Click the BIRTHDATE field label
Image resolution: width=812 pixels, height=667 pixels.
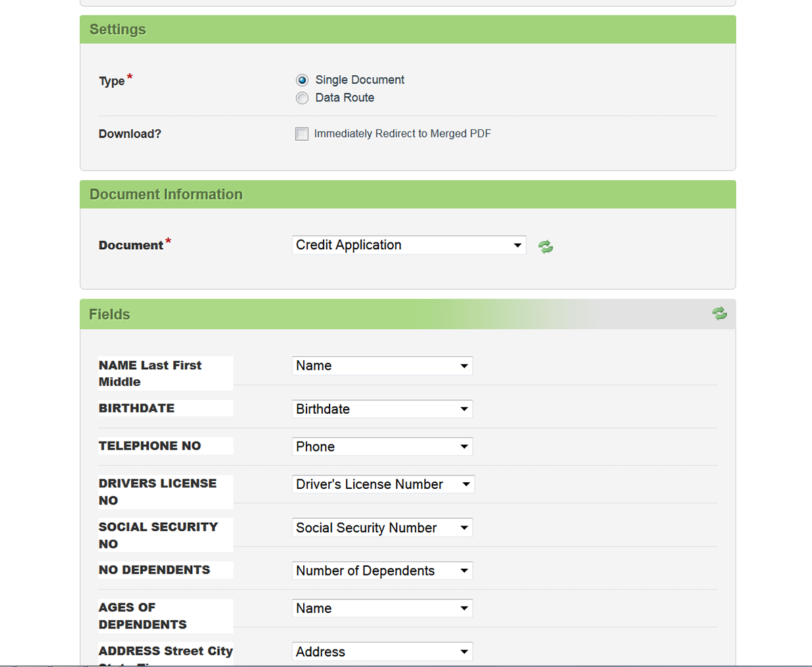point(137,408)
